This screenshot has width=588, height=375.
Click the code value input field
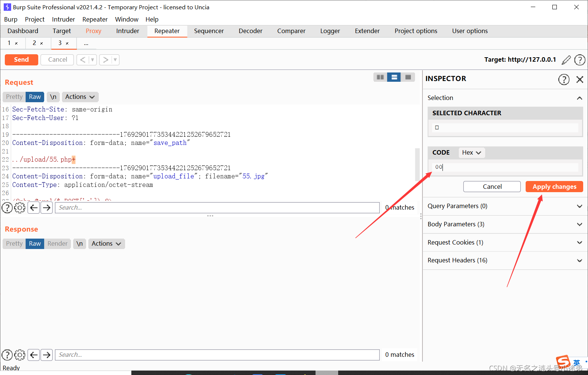(x=505, y=167)
